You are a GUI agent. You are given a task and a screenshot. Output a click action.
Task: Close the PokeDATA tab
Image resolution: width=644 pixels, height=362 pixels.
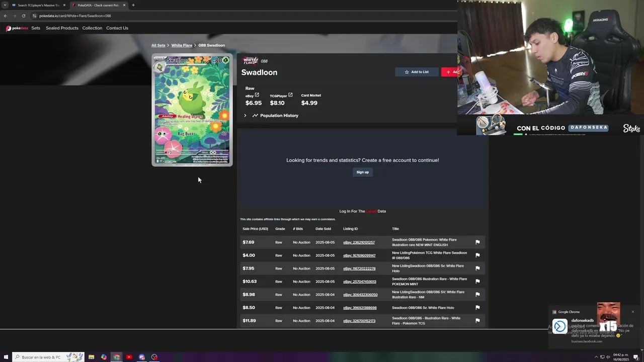[124, 5]
